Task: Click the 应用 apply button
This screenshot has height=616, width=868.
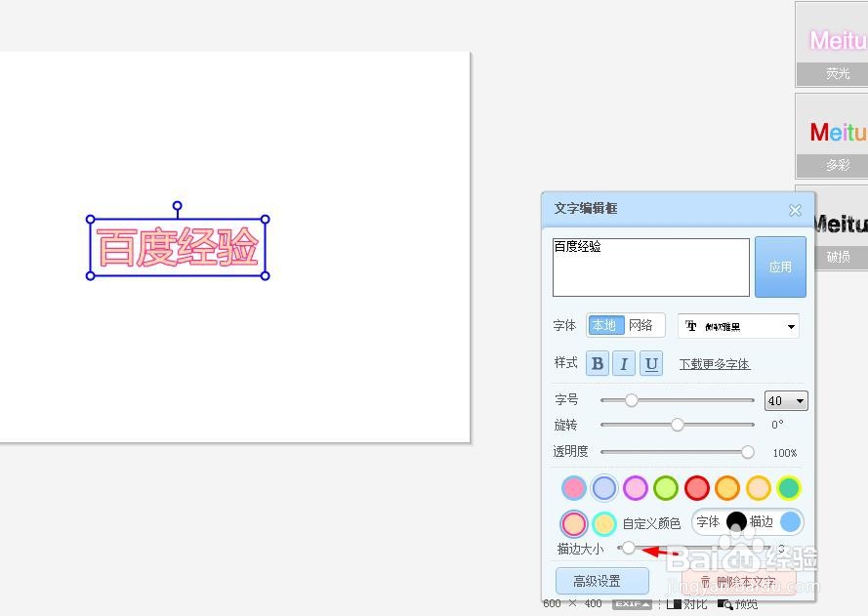Action: (780, 267)
